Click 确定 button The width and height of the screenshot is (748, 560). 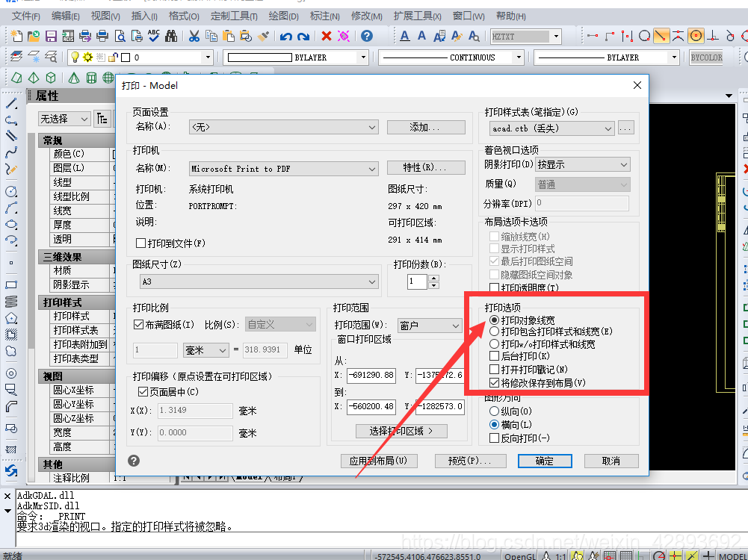[545, 461]
